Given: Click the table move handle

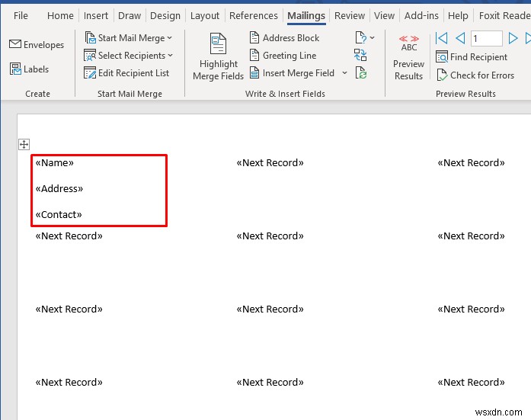Looking at the screenshot, I should click(24, 145).
